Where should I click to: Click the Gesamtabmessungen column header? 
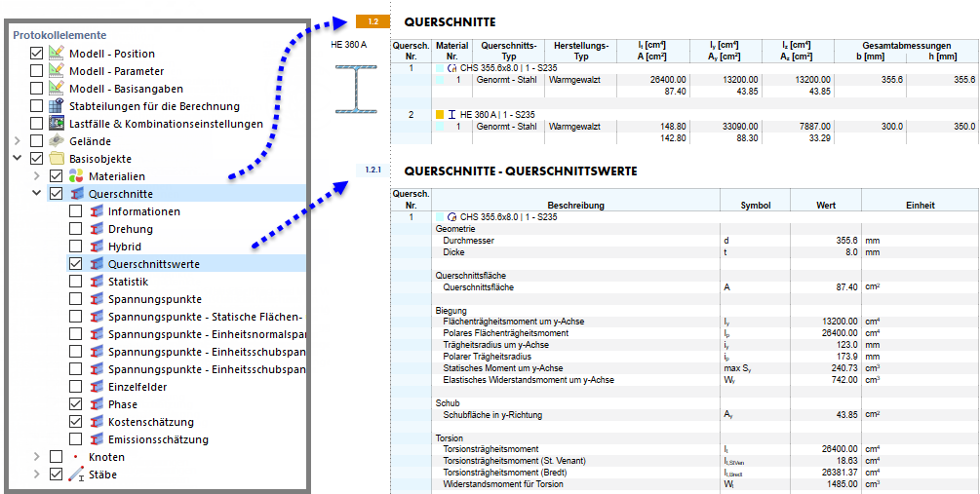coord(906,46)
